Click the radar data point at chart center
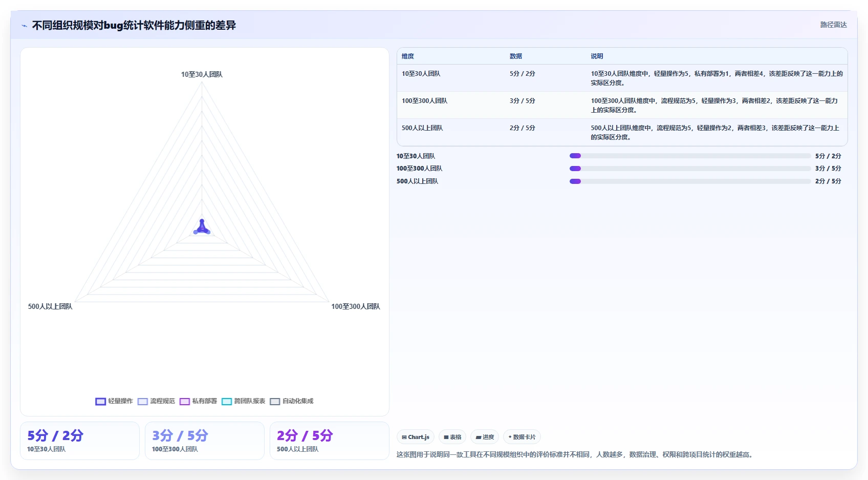Viewport: 868px width, 480px height. click(202, 227)
